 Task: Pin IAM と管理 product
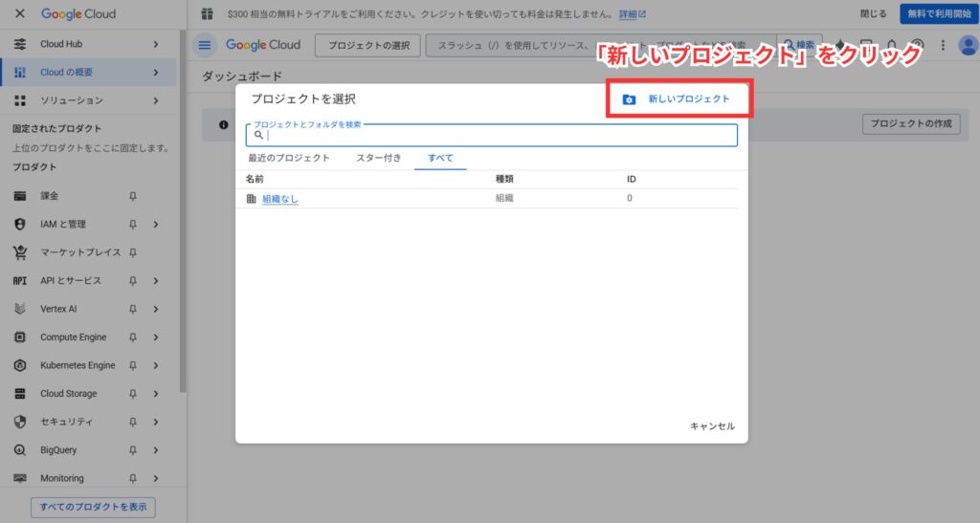coord(132,224)
